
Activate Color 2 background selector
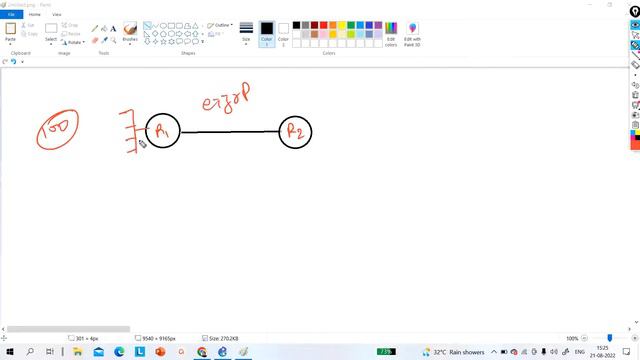[x=283, y=34]
